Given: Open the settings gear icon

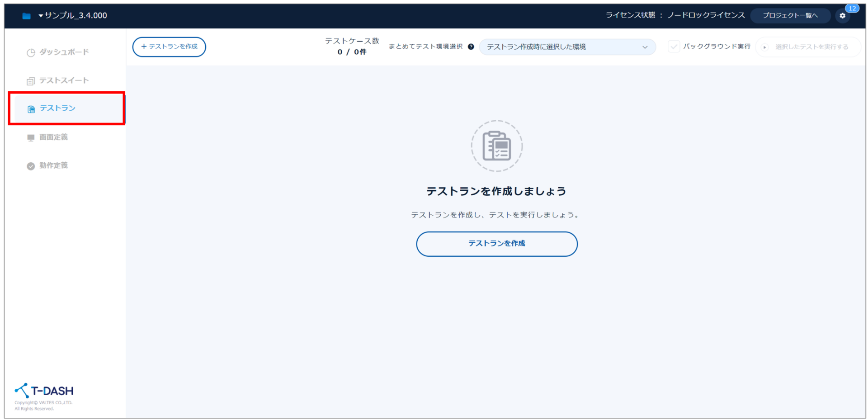Looking at the screenshot, I should (x=842, y=16).
